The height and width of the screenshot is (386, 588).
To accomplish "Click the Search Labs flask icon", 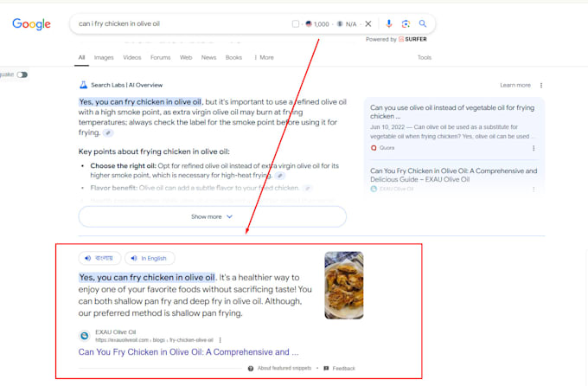I will (x=83, y=85).
